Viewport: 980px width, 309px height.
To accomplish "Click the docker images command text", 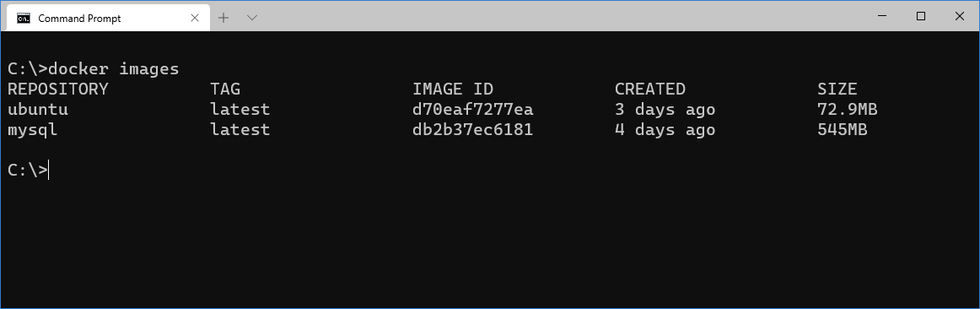I will [x=113, y=68].
